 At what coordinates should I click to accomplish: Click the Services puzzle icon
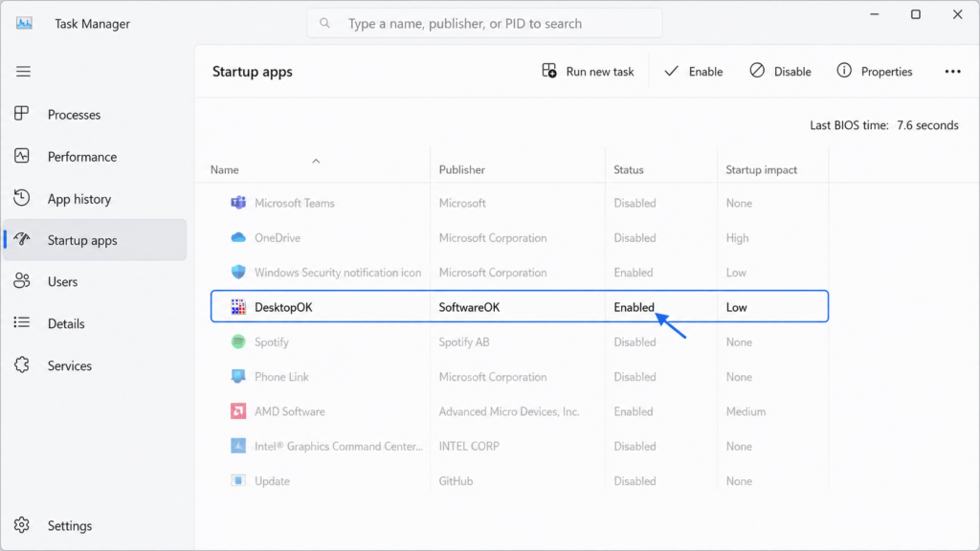[x=22, y=364]
